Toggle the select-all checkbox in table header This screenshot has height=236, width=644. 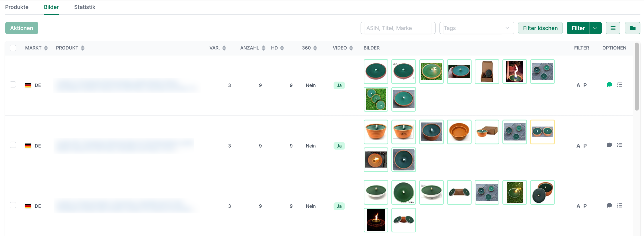[x=13, y=48]
